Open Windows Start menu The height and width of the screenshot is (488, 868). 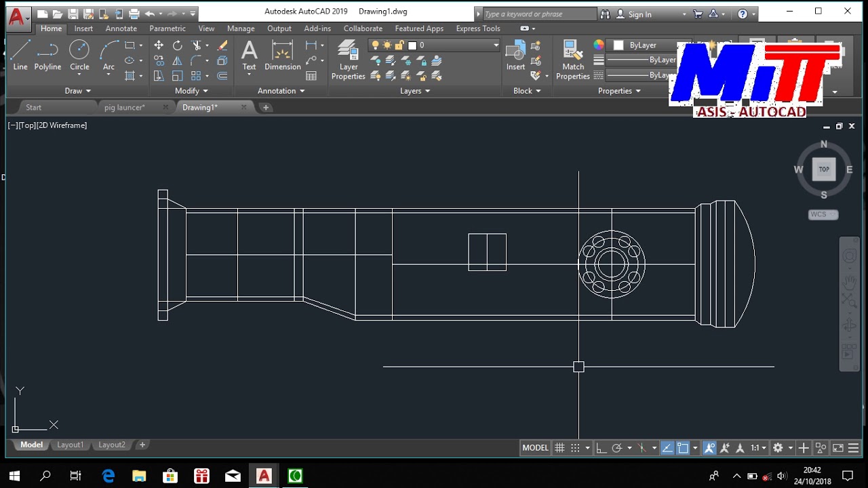[15, 476]
